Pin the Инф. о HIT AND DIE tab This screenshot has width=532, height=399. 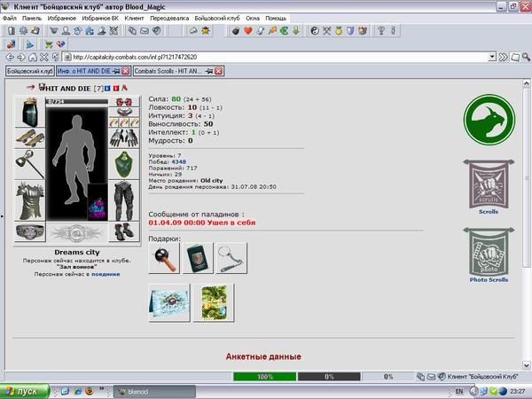coord(116,71)
